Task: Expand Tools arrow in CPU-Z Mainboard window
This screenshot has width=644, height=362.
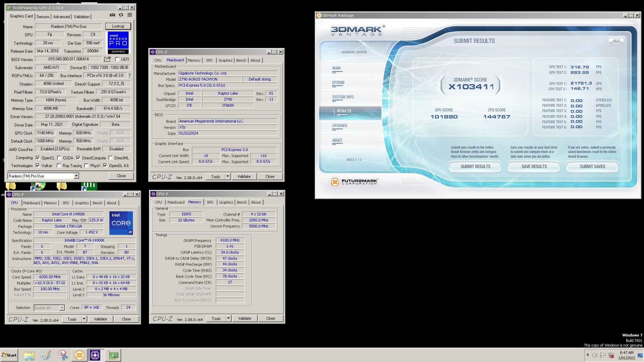Action: [x=228, y=176]
